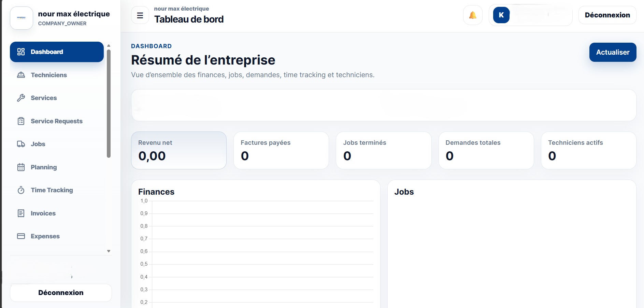Click the DASHBOARD section label
This screenshot has height=308, width=644.
pos(152,46)
